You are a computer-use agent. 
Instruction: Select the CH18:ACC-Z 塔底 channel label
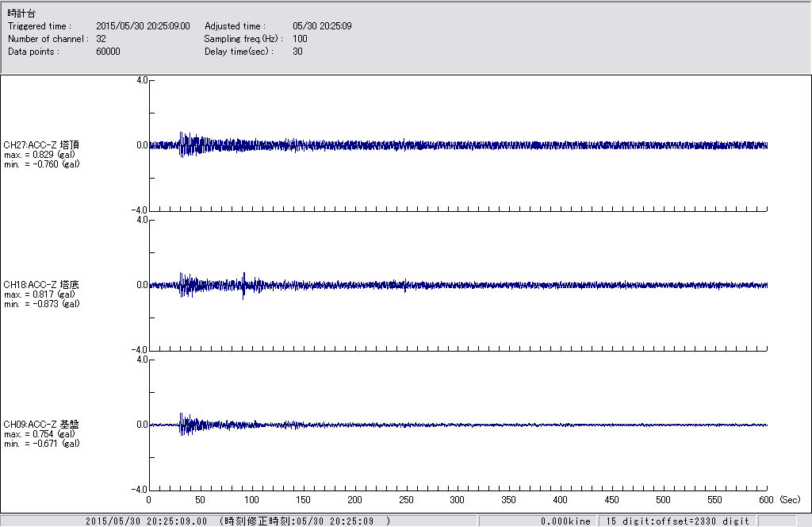41,284
